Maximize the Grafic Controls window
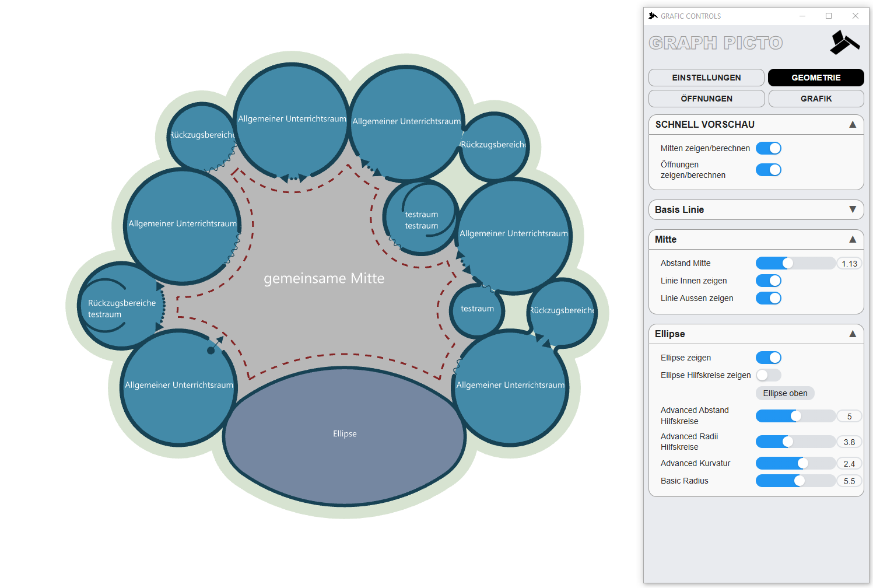The width and height of the screenshot is (873, 588). 829,16
